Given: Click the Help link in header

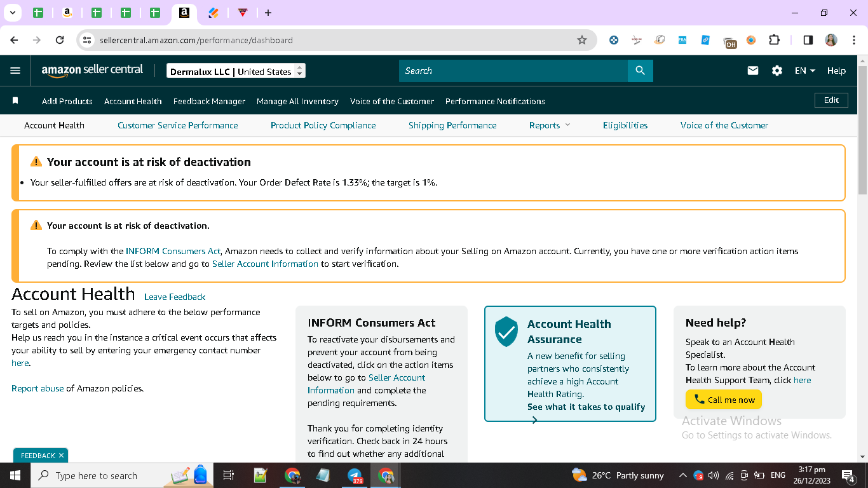Looking at the screenshot, I should click(836, 71).
